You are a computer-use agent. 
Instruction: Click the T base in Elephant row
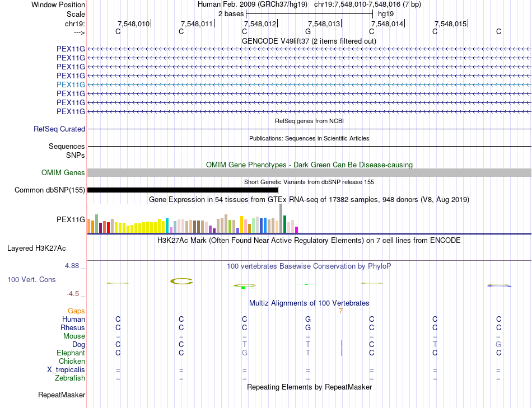coord(308,353)
